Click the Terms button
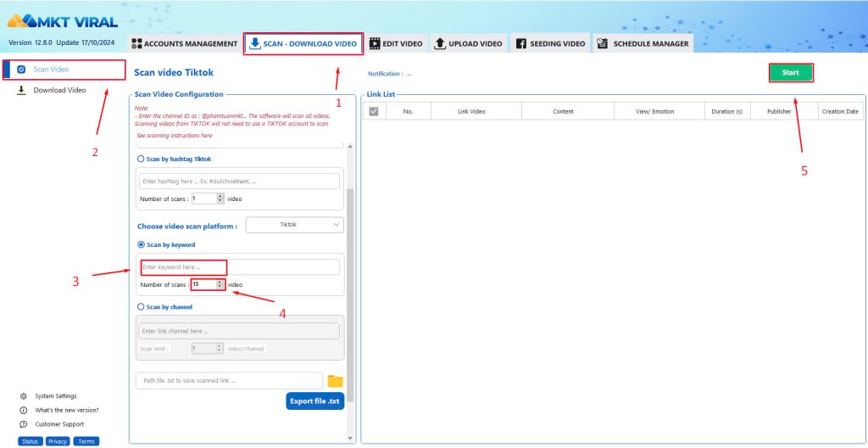The image size is (868, 448). (x=86, y=441)
